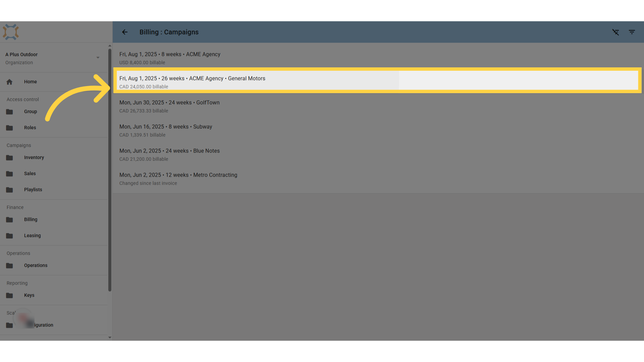Click the Keys folder icon

point(9,295)
